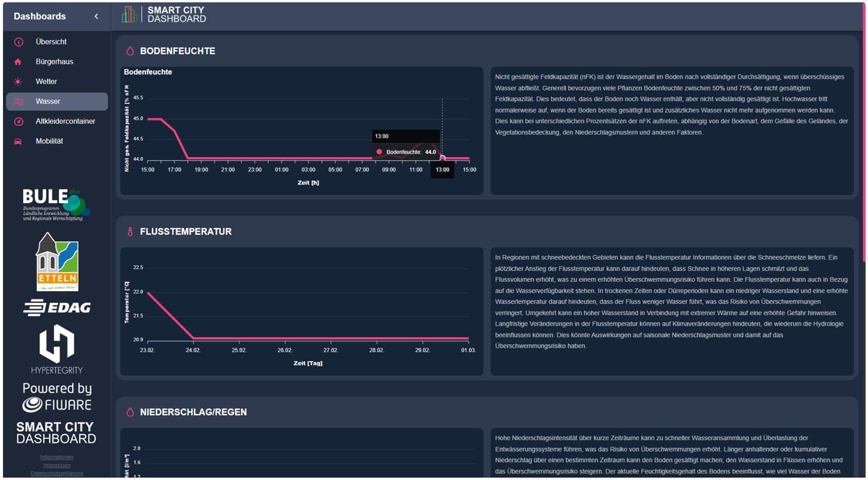The width and height of the screenshot is (868, 480).
Task: Open the Impressum link
Action: (57, 465)
